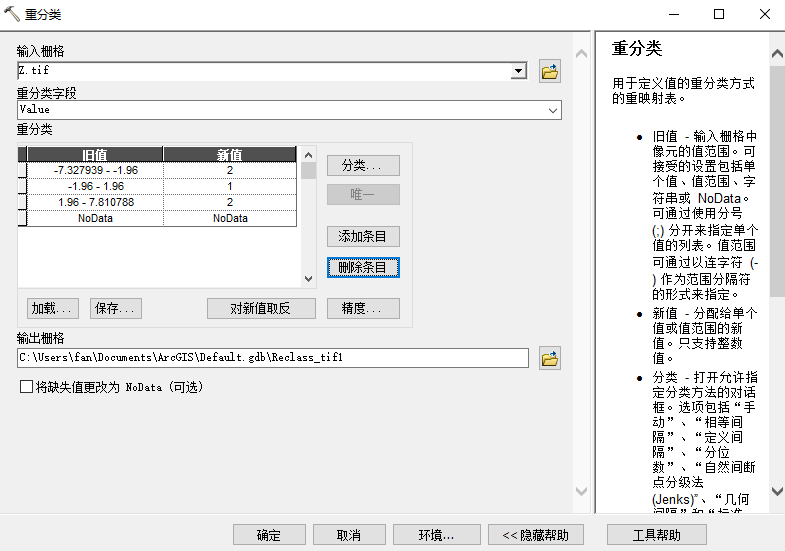Select new value 2 in 1.96 - 7.810788 row
Screen dimensions: 785x551
click(x=230, y=202)
